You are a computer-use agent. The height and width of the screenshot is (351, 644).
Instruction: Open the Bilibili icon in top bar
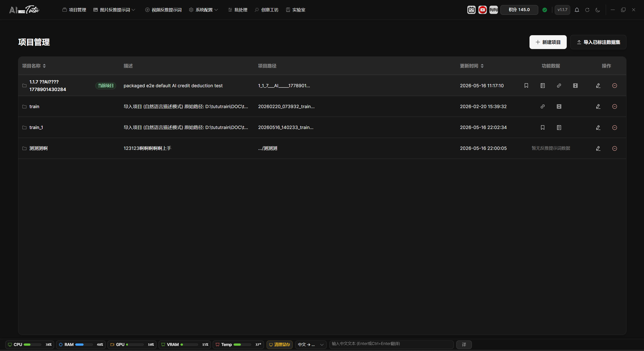(x=471, y=10)
